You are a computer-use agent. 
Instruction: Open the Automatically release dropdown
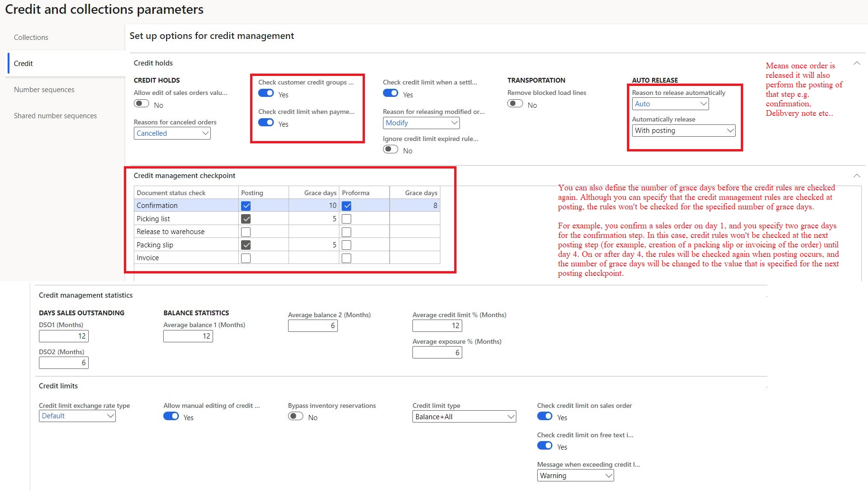coord(729,130)
